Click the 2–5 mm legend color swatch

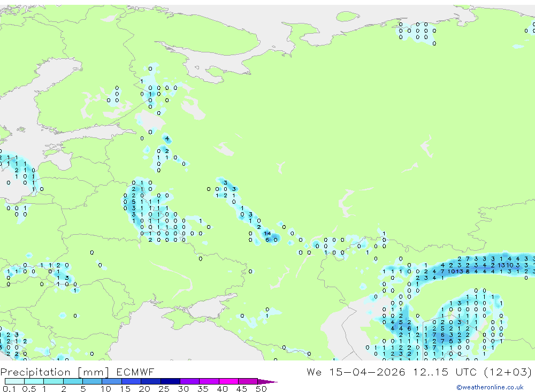(73, 381)
